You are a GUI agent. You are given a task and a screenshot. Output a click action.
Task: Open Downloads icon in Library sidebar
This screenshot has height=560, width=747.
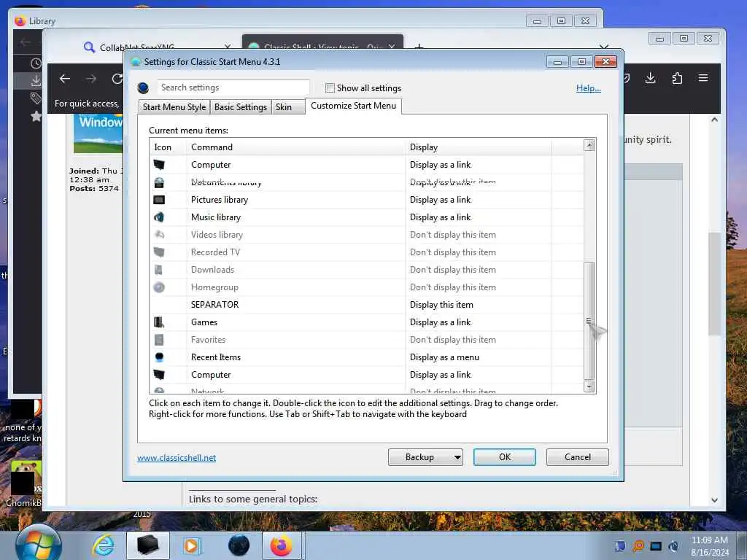tap(36, 80)
